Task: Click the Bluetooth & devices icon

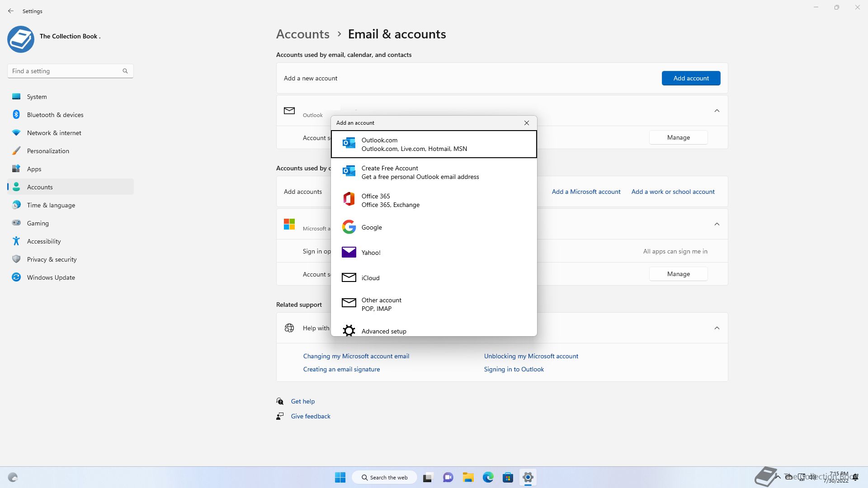Action: click(x=16, y=114)
